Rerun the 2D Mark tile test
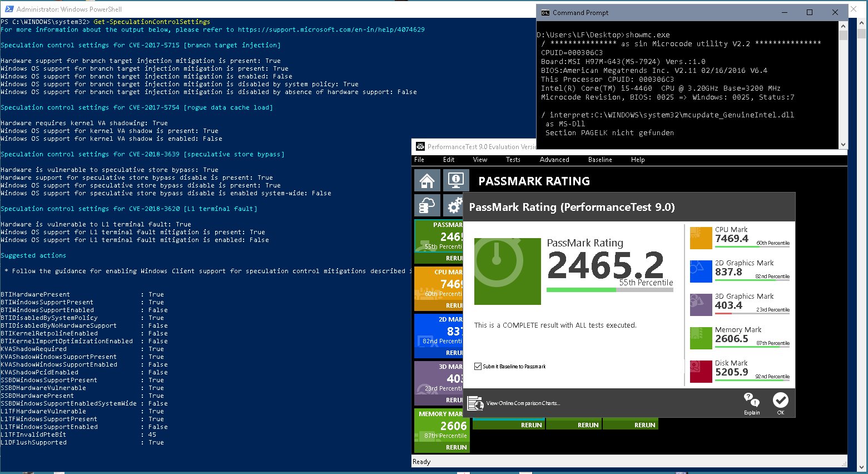The width and height of the screenshot is (868, 474). tap(454, 353)
